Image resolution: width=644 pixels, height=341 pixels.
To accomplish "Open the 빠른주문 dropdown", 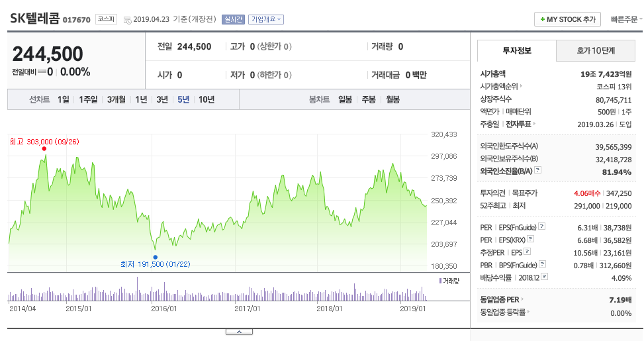I will coord(626,19).
